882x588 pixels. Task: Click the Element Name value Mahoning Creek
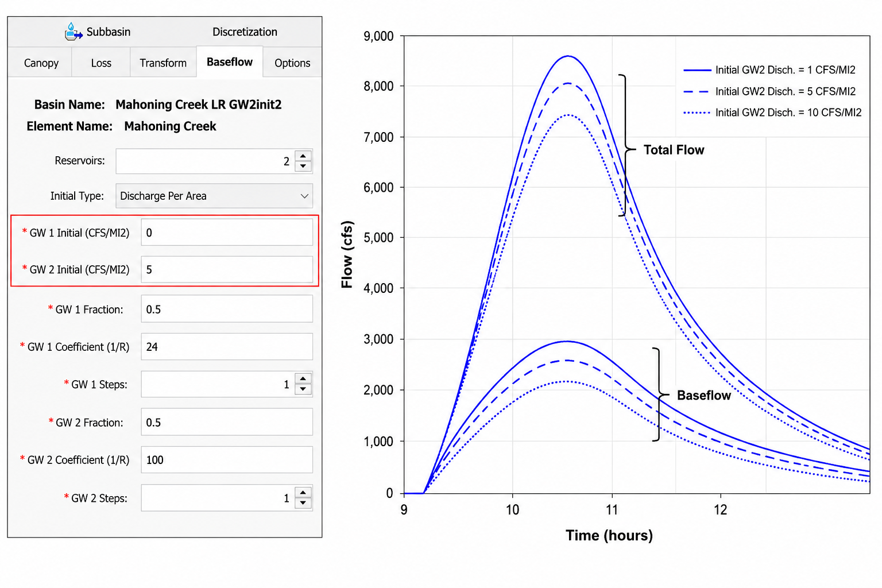[170, 126]
